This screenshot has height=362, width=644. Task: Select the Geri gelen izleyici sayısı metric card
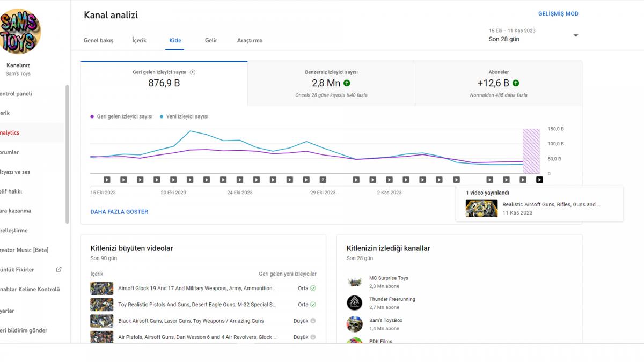pyautogui.click(x=164, y=83)
